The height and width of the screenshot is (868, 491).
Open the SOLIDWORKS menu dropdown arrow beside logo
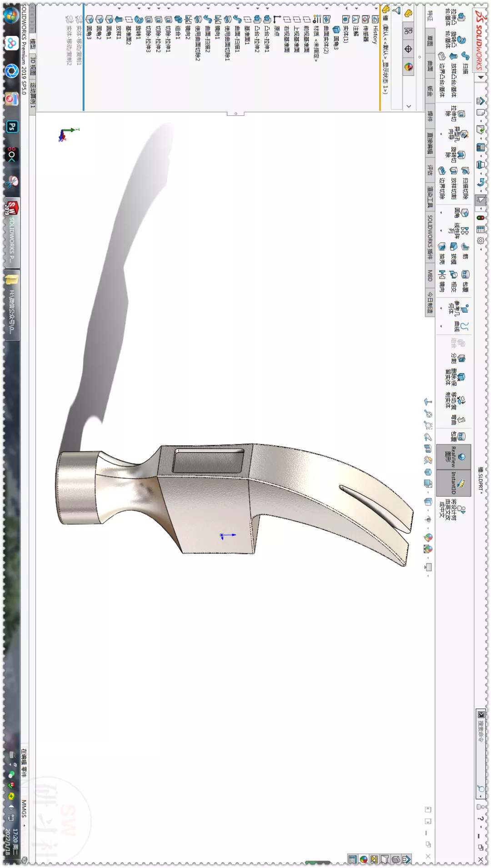click(481, 77)
